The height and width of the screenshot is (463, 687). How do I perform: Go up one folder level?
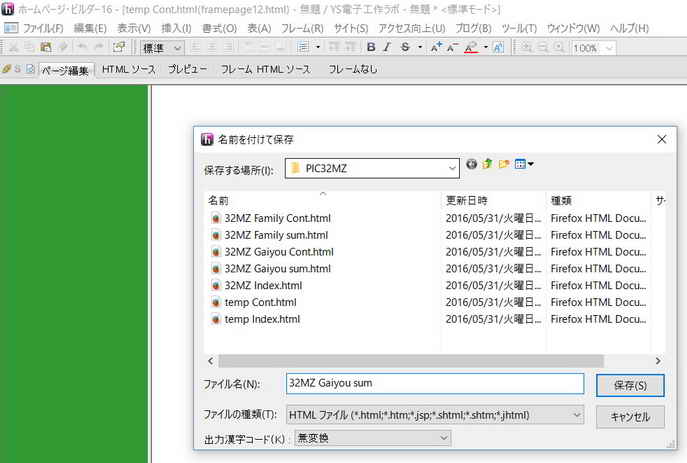tap(488, 165)
